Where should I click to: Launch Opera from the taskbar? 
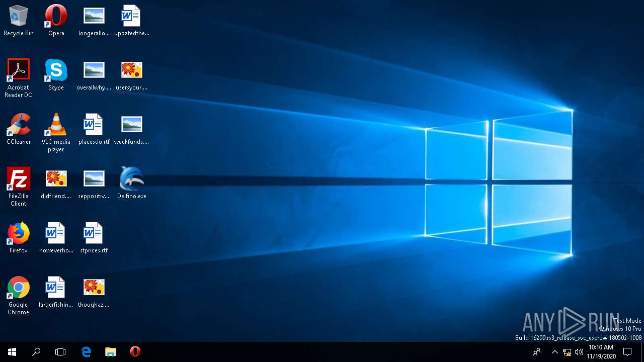(x=135, y=352)
